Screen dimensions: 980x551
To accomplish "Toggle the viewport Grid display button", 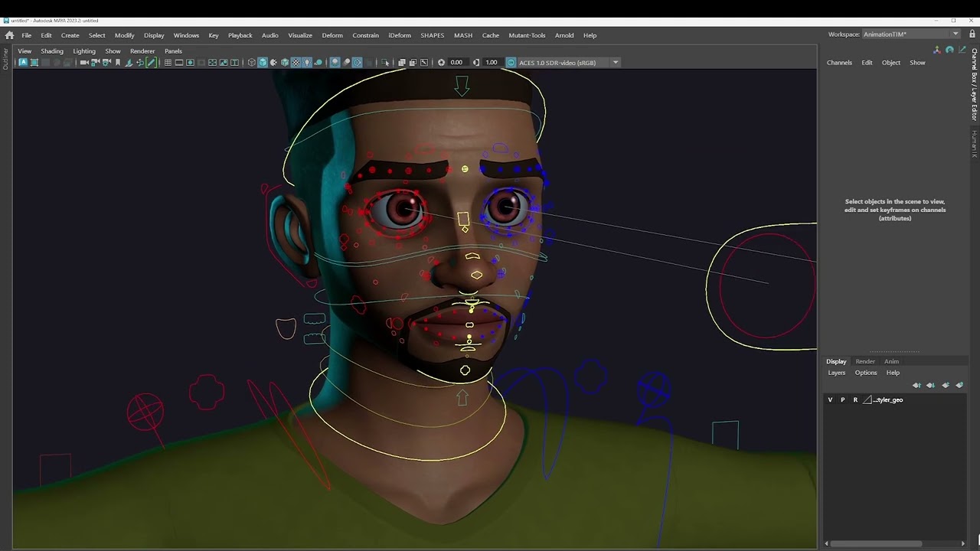I will pyautogui.click(x=168, y=62).
